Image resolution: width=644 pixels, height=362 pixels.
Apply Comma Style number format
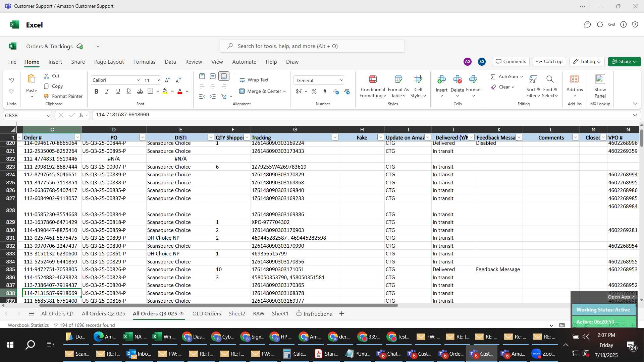tap(325, 91)
